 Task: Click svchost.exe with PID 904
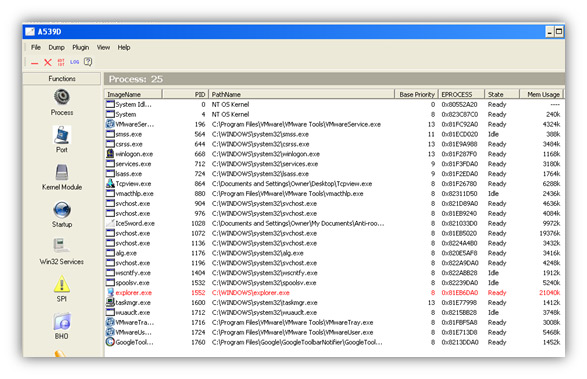pyautogui.click(x=133, y=203)
